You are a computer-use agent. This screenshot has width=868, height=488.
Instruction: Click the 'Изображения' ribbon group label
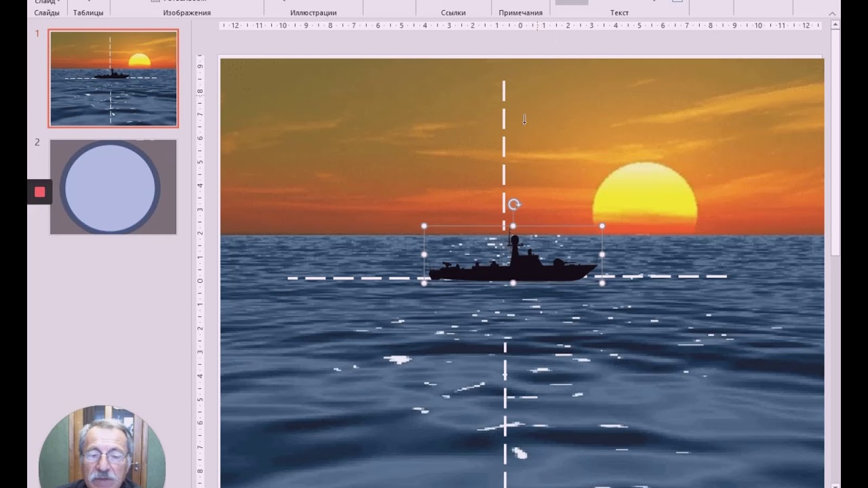coord(187,13)
